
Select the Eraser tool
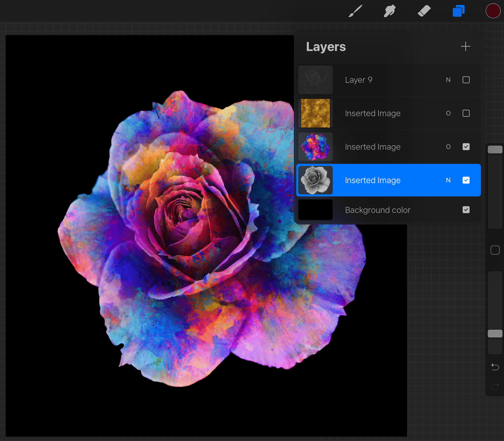[424, 11]
